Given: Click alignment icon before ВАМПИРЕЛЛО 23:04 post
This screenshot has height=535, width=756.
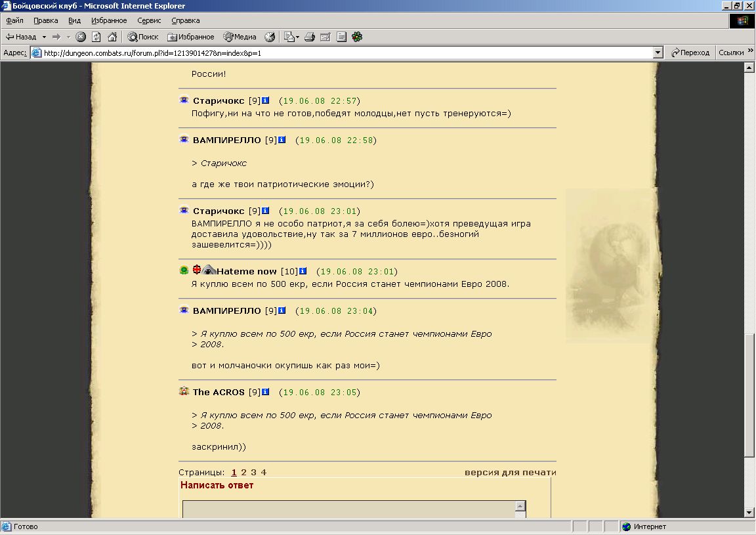Looking at the screenshot, I should [x=184, y=310].
